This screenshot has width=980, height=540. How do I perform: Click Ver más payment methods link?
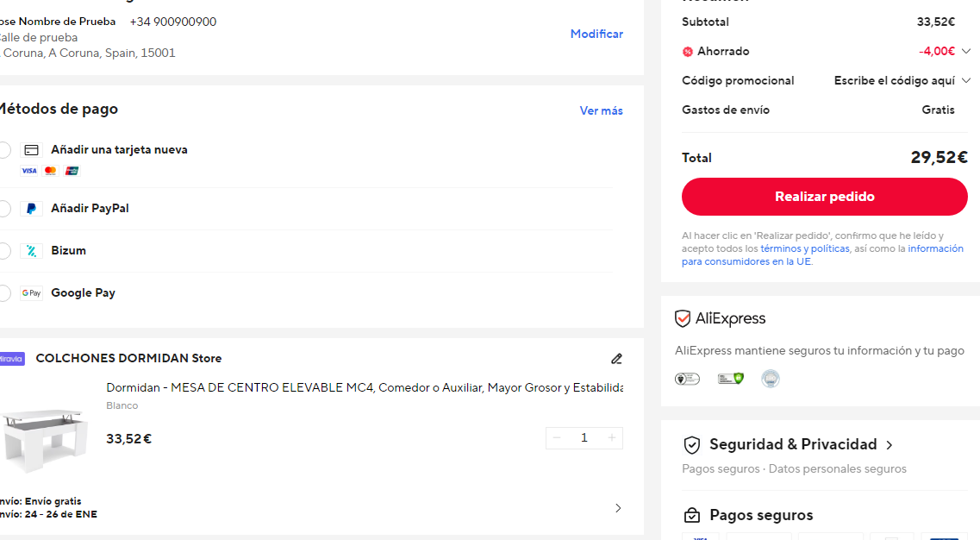pos(602,110)
